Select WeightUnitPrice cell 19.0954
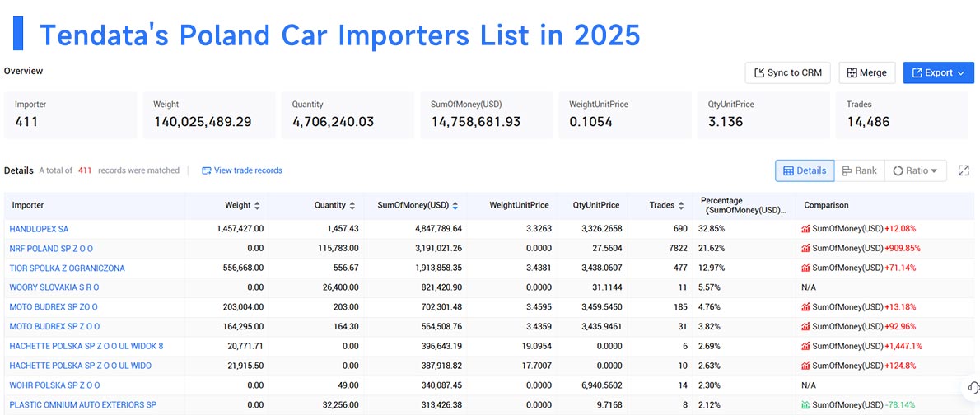980x420 pixels. pyautogui.click(x=537, y=346)
